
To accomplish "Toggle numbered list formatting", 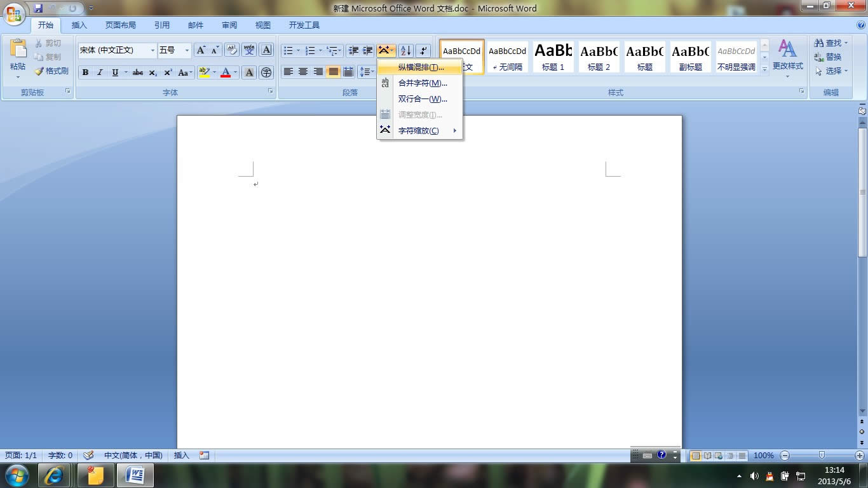I will coord(310,50).
